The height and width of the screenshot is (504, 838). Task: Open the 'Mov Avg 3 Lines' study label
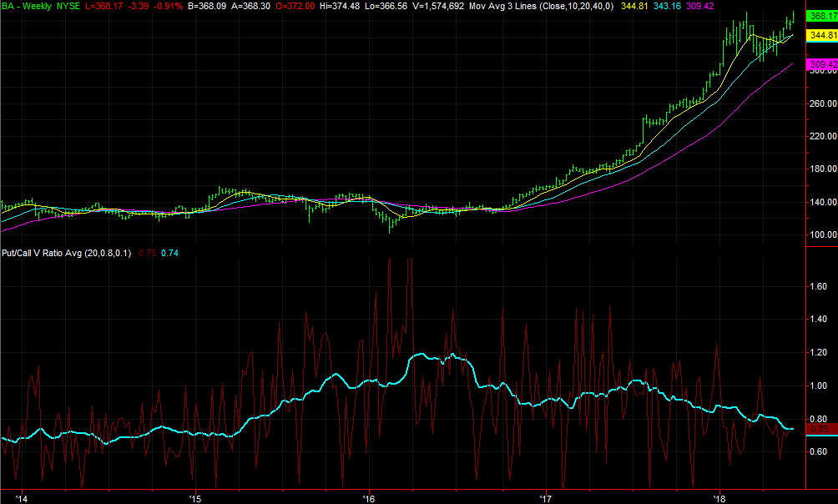click(542, 7)
